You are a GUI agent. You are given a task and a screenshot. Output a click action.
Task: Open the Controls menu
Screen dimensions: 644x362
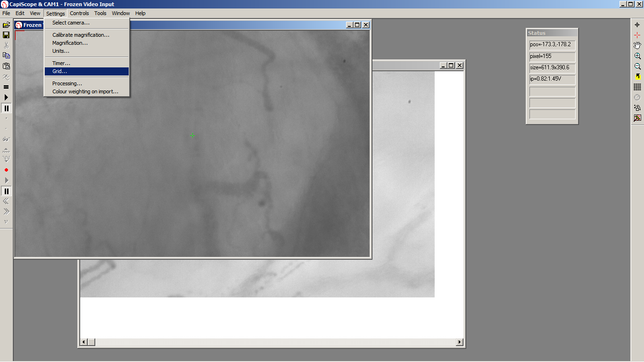79,13
